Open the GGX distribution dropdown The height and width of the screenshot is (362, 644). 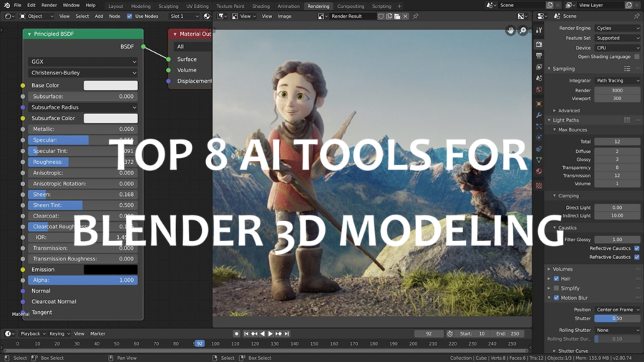click(83, 62)
